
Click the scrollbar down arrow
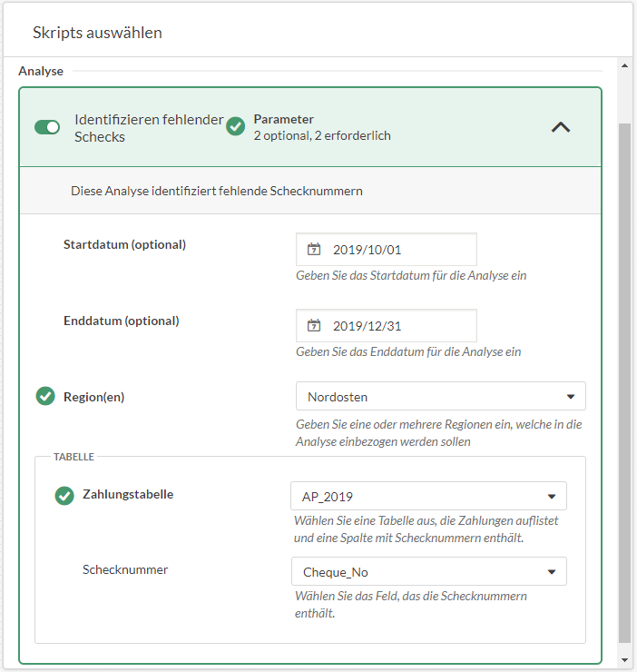[624, 660]
